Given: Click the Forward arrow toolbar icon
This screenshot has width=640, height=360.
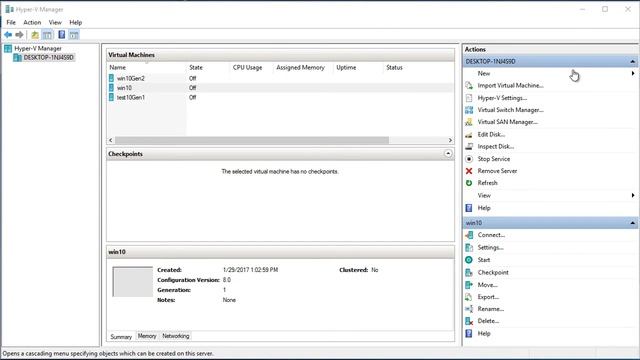Looking at the screenshot, I should [x=19, y=35].
